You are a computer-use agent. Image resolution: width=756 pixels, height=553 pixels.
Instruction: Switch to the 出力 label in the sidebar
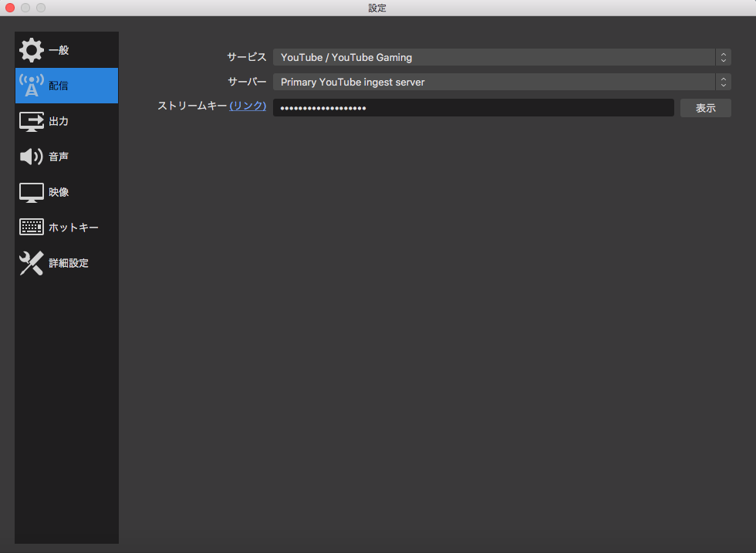pos(59,122)
